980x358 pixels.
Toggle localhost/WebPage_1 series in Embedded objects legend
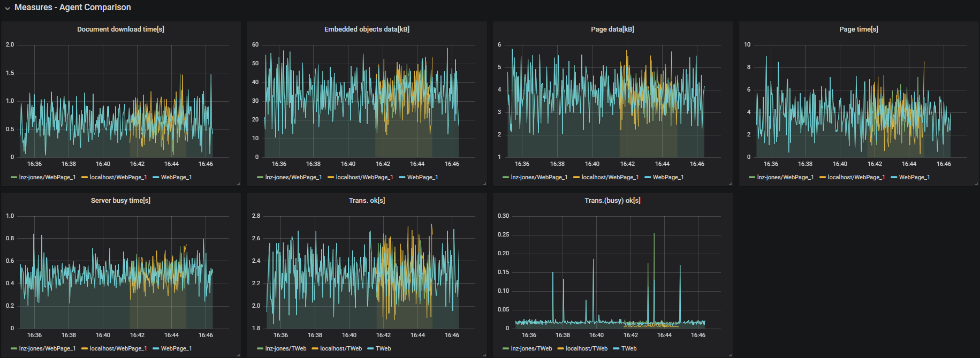364,178
